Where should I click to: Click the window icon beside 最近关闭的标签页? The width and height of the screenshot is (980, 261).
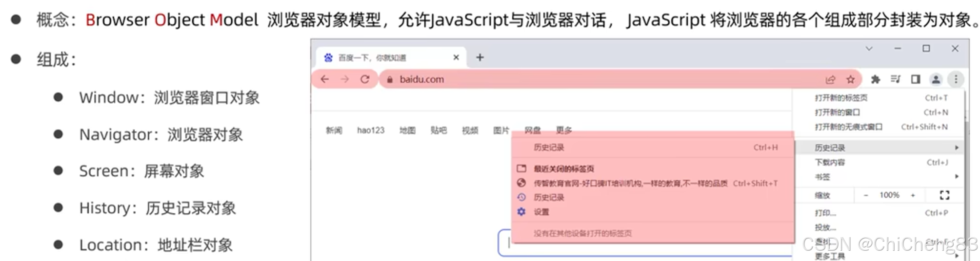point(521,168)
